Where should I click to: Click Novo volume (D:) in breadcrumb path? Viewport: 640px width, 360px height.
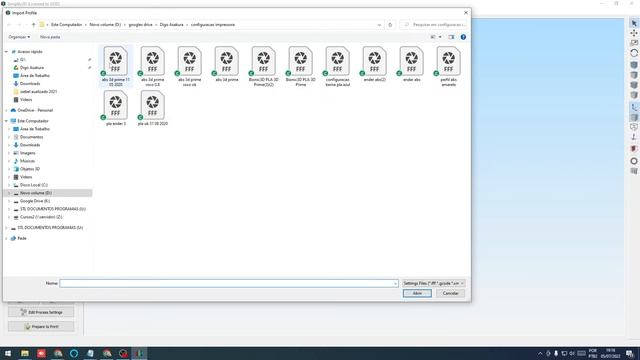click(x=105, y=25)
